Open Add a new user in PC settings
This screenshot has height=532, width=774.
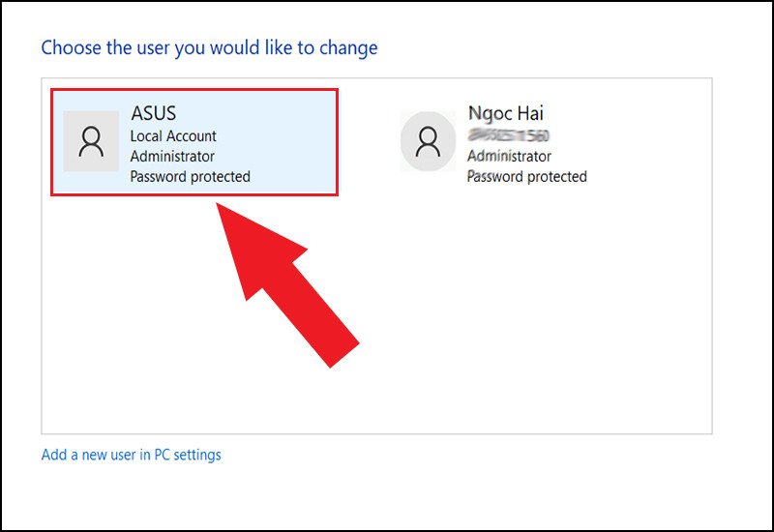(x=131, y=455)
